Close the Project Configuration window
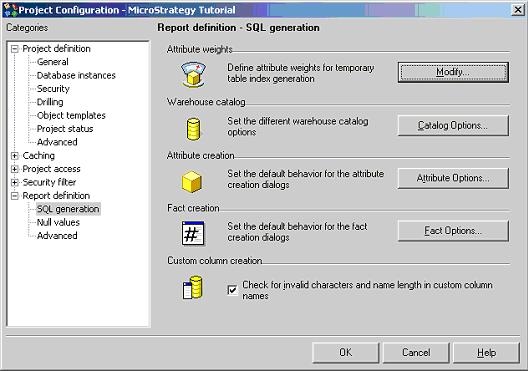The image size is (528, 371). pos(518,10)
